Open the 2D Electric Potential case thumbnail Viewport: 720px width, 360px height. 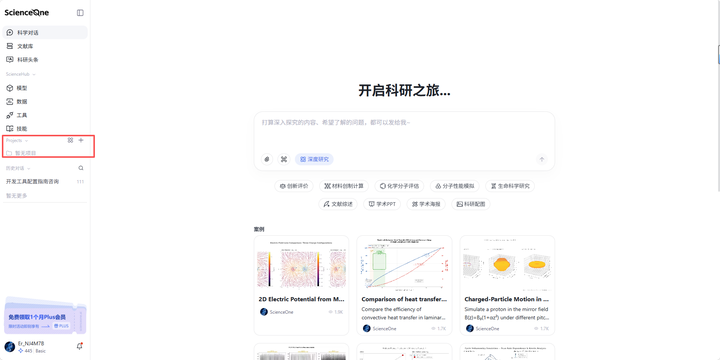point(301,264)
